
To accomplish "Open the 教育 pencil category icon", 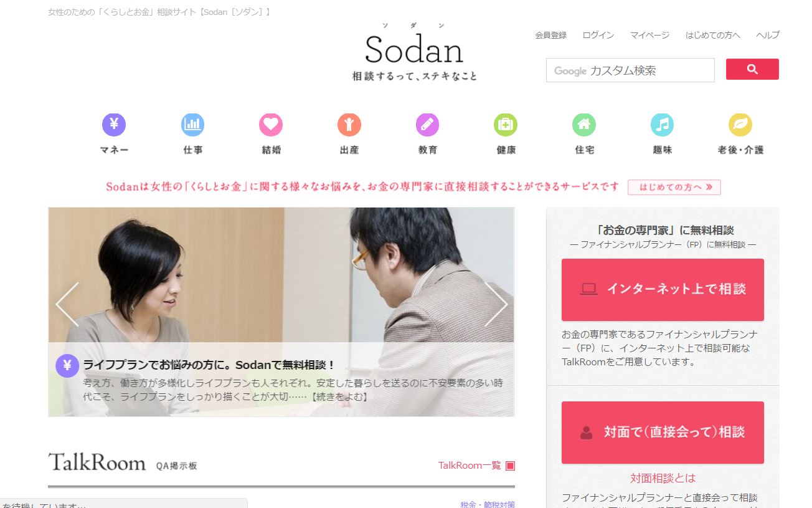I will click(x=427, y=125).
